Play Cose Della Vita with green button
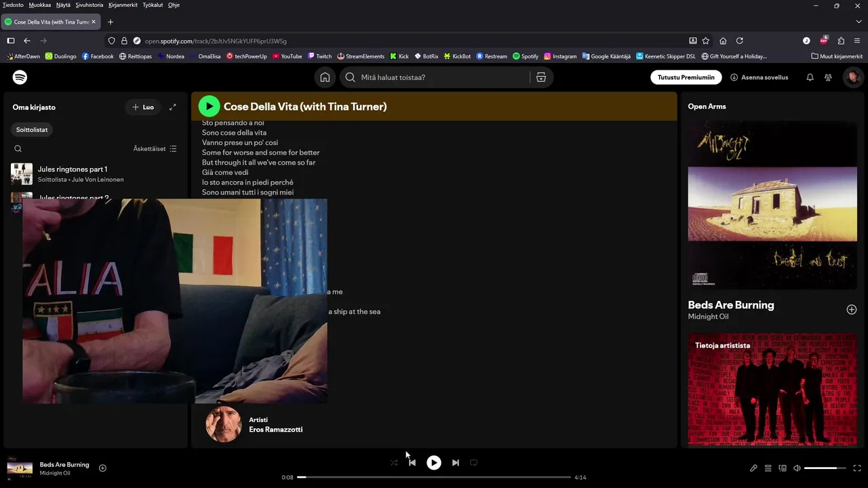This screenshot has height=488, width=868. coord(209,106)
